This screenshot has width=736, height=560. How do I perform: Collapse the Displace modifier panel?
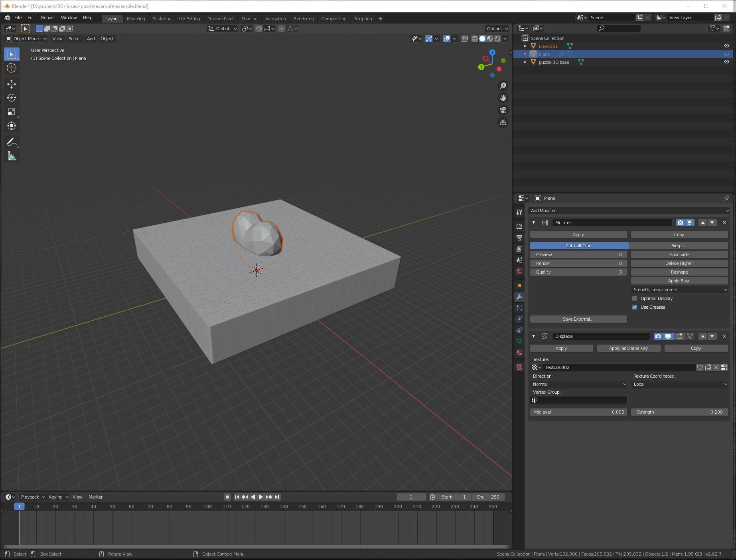coord(533,336)
